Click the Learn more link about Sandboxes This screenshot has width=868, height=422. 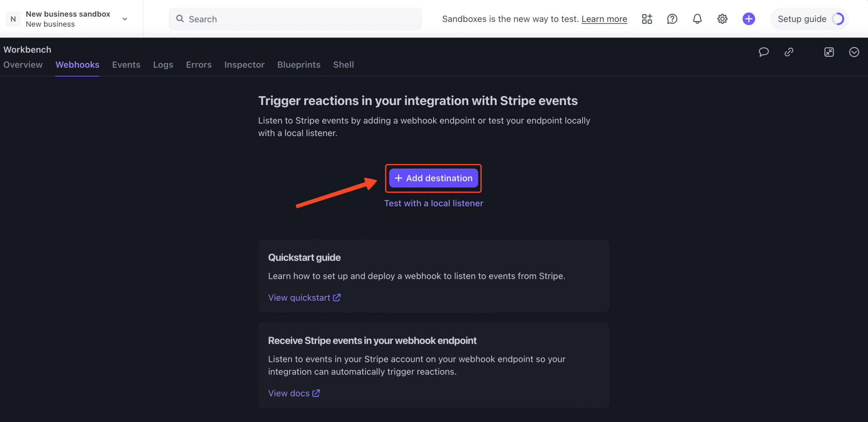[604, 19]
